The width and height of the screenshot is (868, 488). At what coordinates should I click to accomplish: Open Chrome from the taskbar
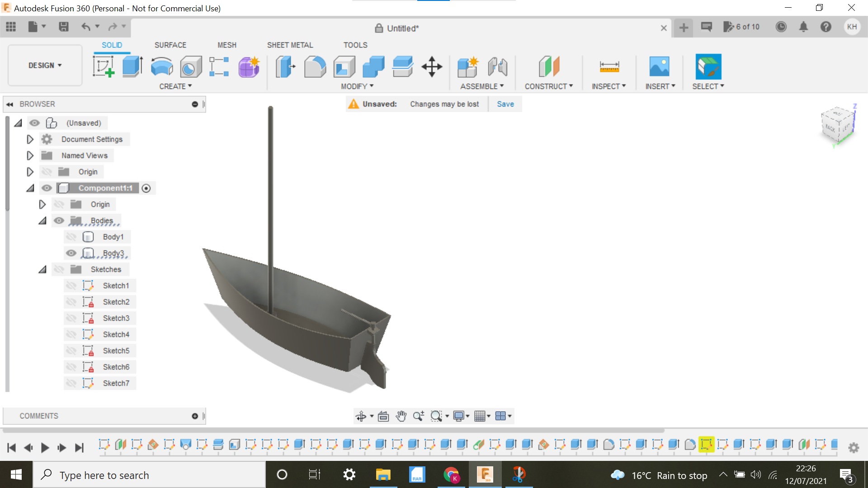pos(451,474)
